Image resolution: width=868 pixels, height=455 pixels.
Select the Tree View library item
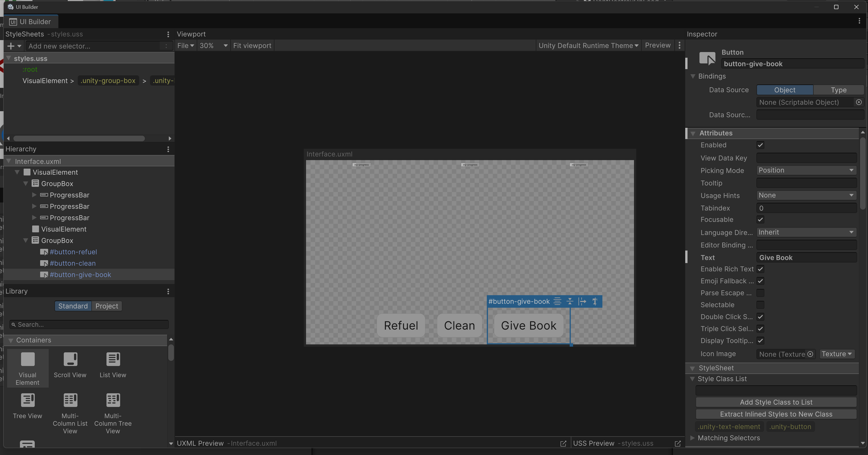tap(28, 406)
